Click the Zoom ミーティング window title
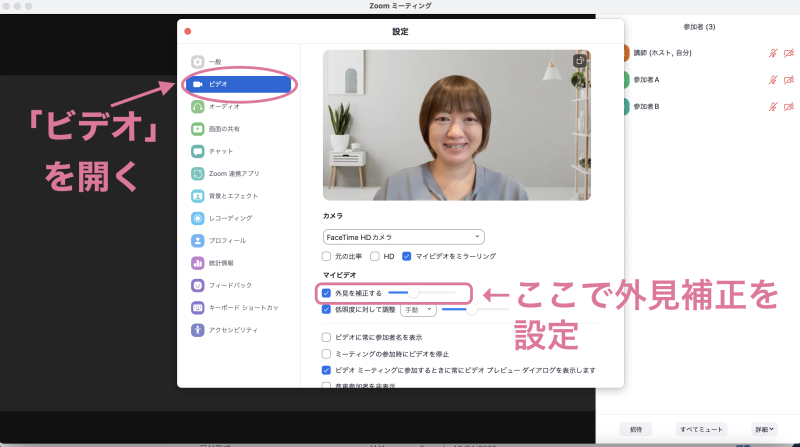 pos(400,6)
